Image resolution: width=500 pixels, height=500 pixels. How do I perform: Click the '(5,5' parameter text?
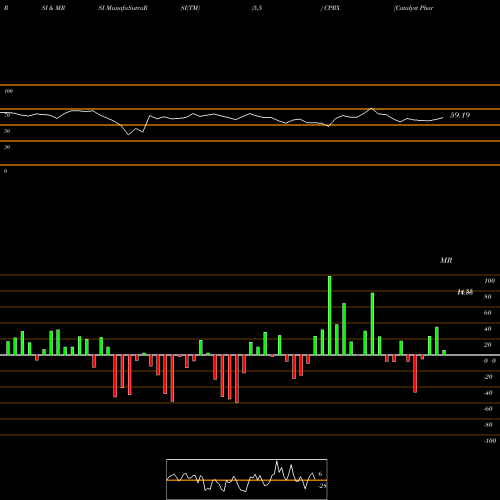click(x=257, y=8)
